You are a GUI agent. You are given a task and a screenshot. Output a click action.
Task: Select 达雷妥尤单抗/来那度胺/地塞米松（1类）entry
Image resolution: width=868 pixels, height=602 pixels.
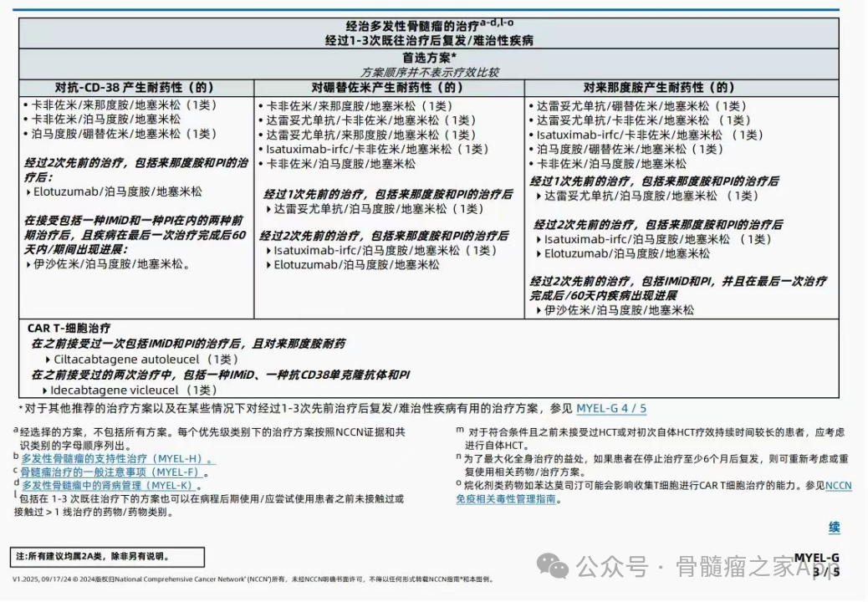point(371,135)
